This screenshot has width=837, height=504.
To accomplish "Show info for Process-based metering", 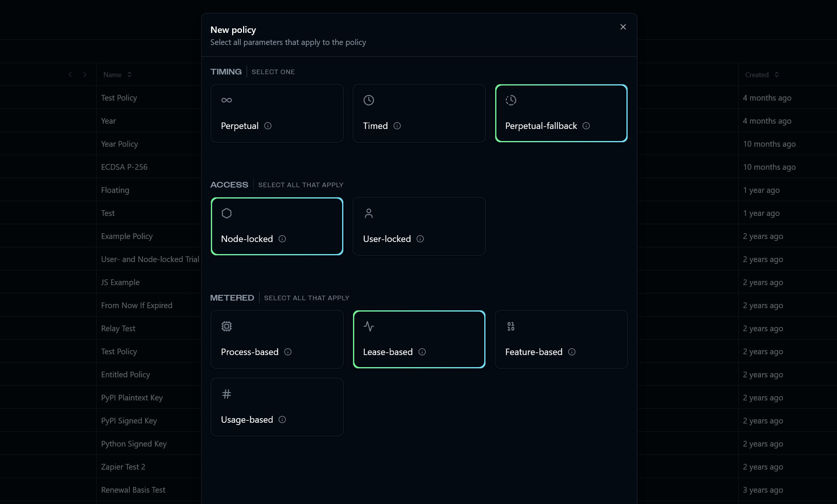I will click(x=288, y=352).
